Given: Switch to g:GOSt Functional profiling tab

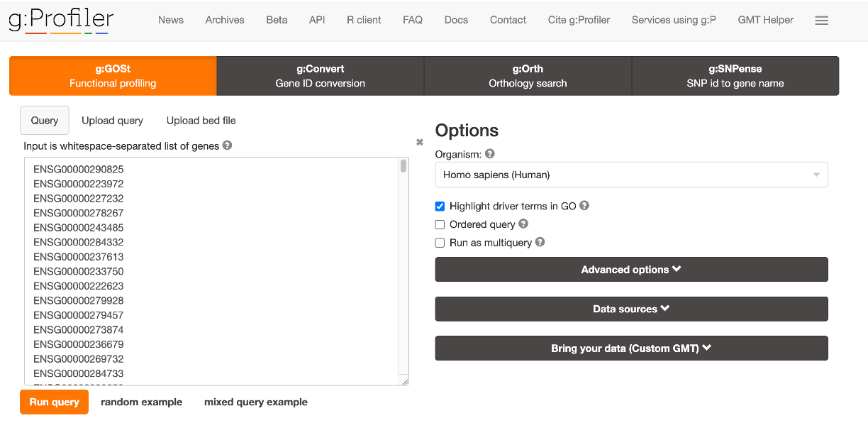Looking at the screenshot, I should (x=113, y=76).
